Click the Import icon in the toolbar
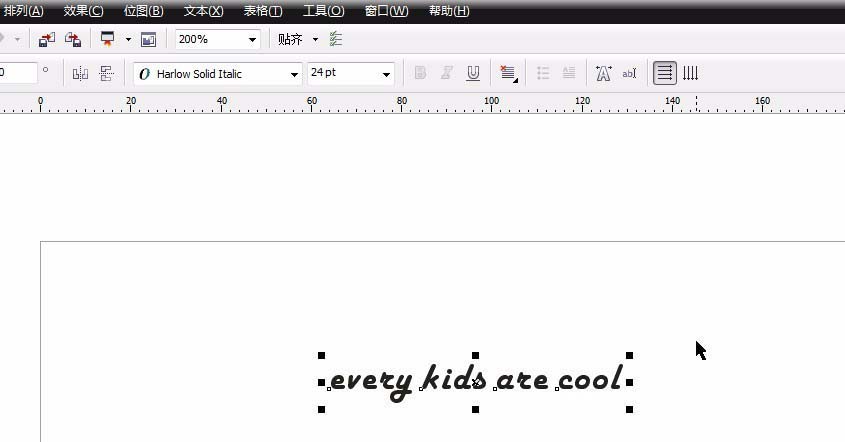This screenshot has height=442, width=845. pyautogui.click(x=47, y=39)
